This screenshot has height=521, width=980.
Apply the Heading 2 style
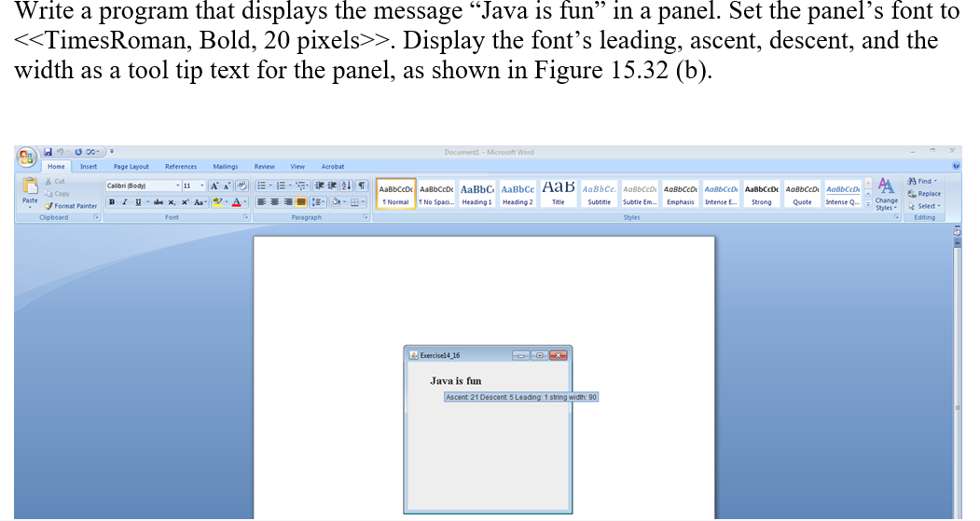coord(518,194)
